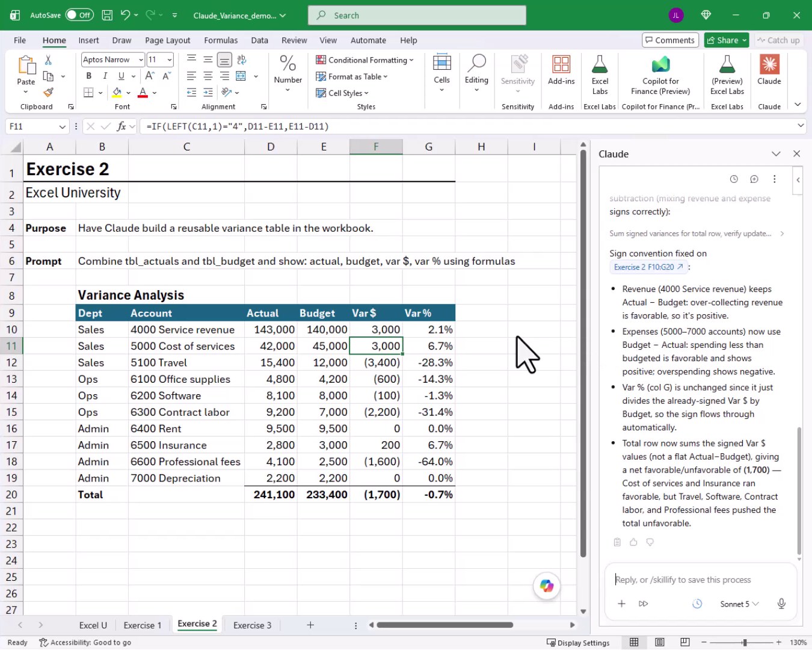The height and width of the screenshot is (650, 812).
Task: Click the zoom slider handle
Action: pos(745,642)
